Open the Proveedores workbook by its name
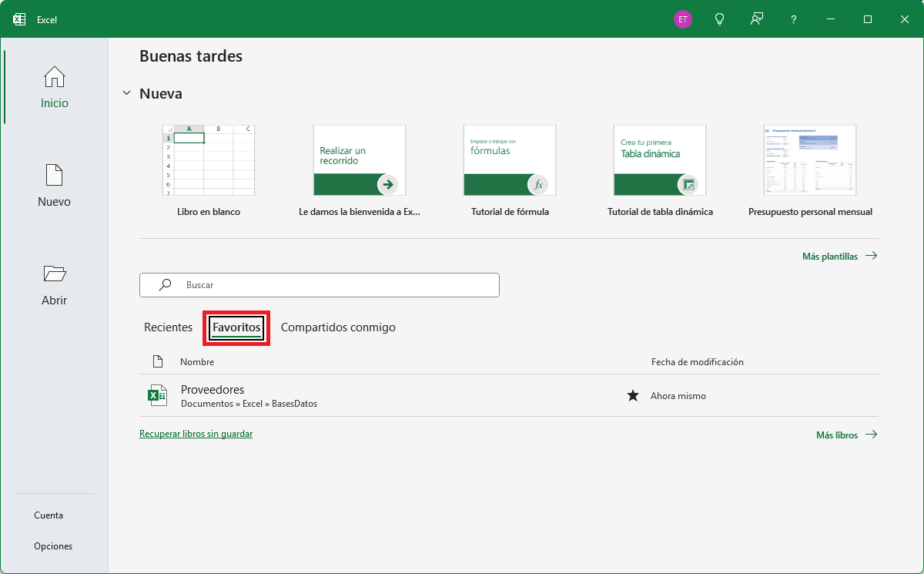The image size is (924, 574). coord(213,390)
